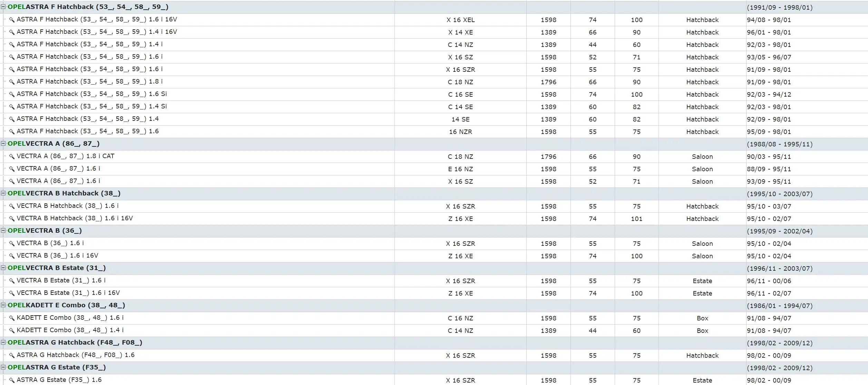Screen dimensions: 868x385
Task: Collapse the OPEL VECTRA B Hatchback group
Action: click(3, 193)
